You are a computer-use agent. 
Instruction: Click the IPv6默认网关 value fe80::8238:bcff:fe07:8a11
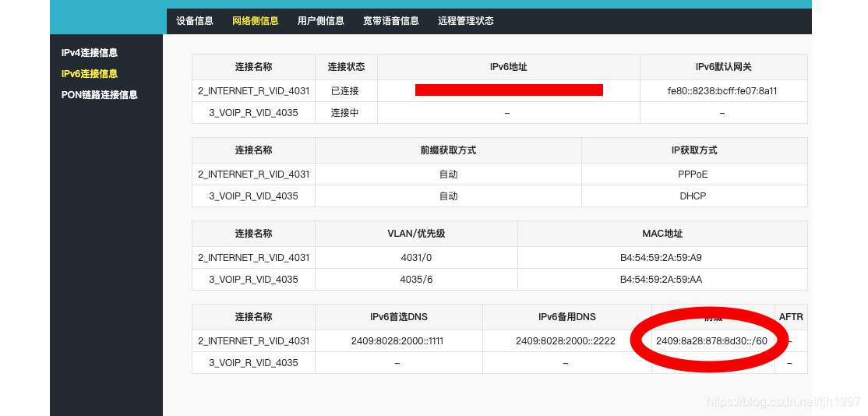tap(722, 90)
